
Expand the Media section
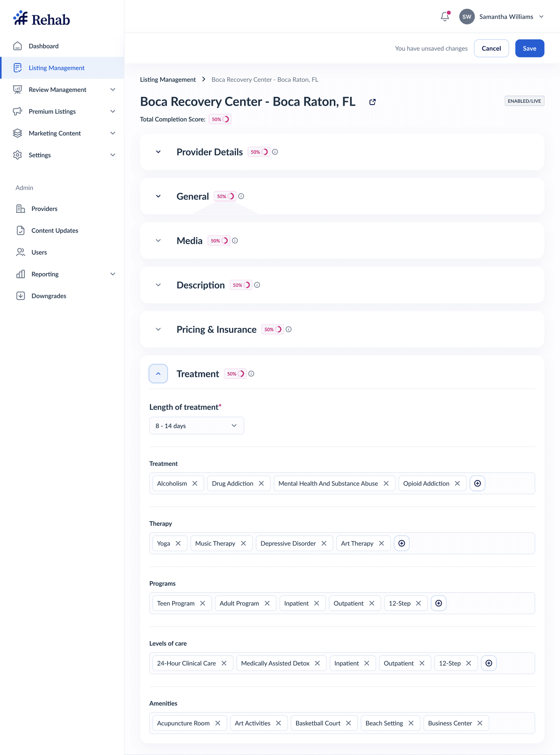[x=158, y=241]
